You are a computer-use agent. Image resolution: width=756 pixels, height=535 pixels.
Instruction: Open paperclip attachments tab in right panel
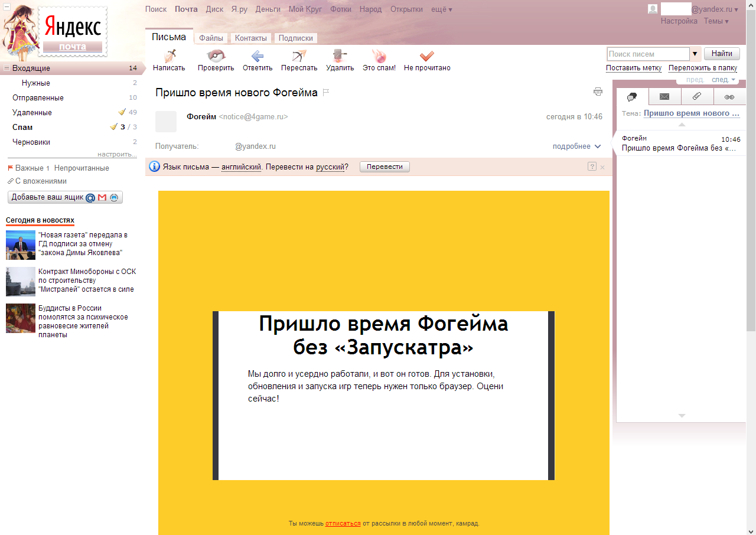point(697,96)
